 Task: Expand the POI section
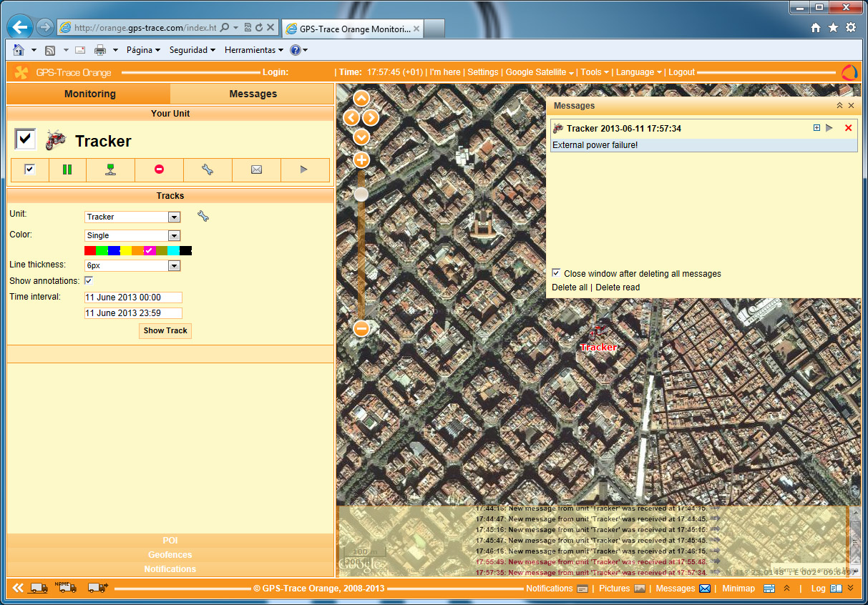[170, 541]
